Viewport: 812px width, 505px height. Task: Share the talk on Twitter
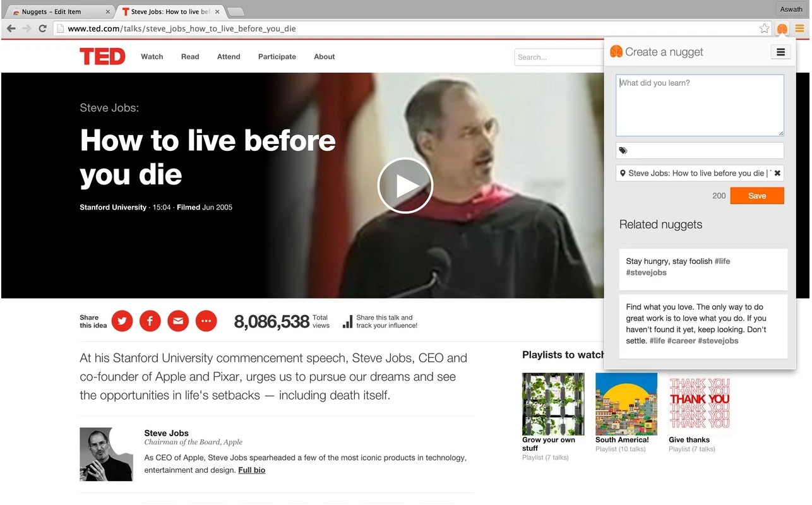tap(122, 321)
